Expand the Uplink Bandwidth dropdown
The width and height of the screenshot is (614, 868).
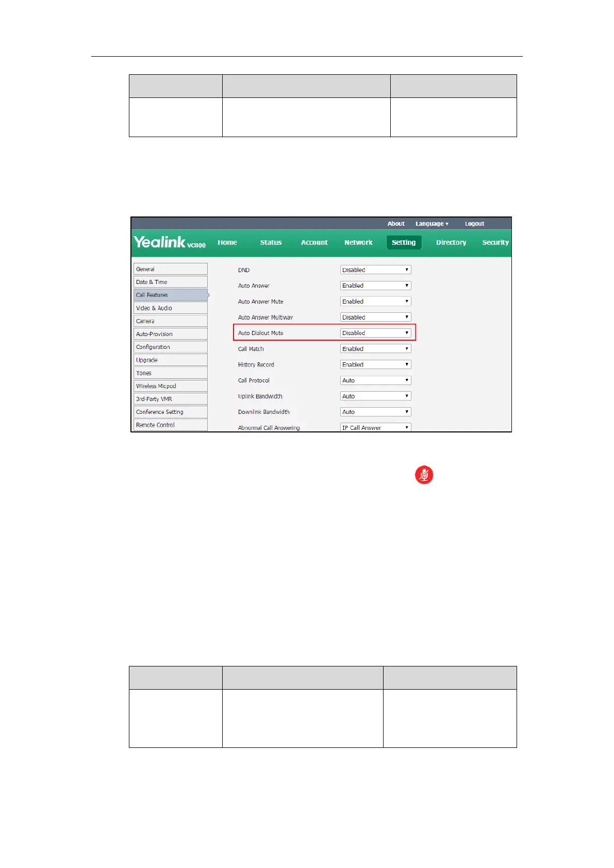tap(376, 396)
